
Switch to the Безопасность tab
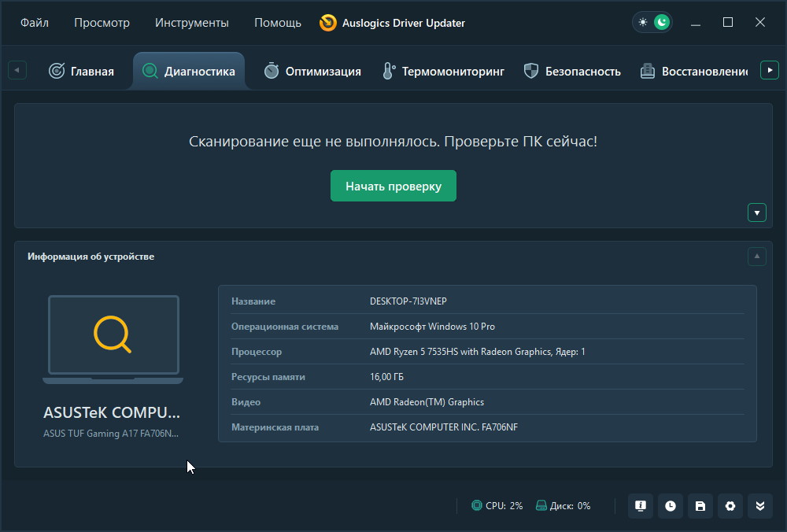(x=572, y=72)
